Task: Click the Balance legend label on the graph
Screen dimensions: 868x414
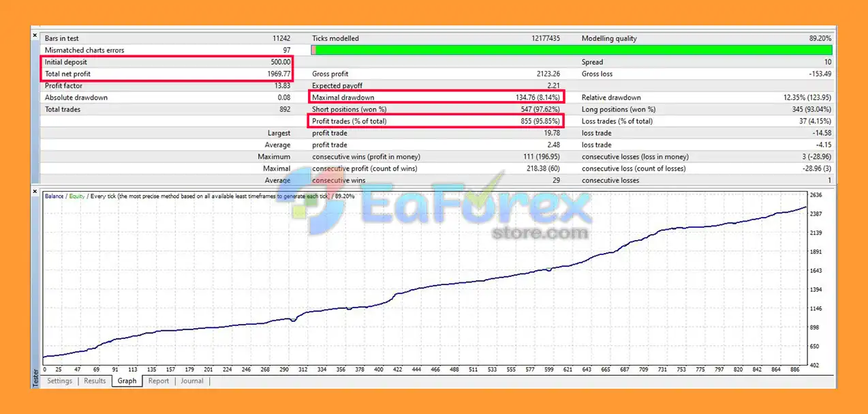Action: click(x=54, y=196)
